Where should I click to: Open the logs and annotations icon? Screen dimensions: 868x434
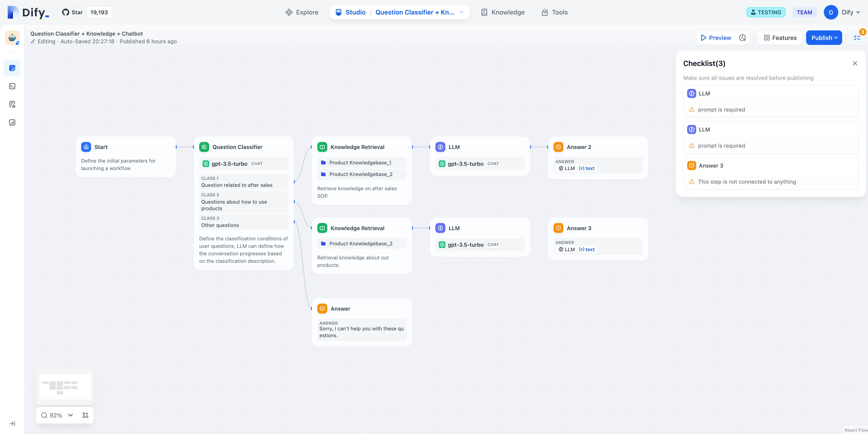tap(12, 104)
